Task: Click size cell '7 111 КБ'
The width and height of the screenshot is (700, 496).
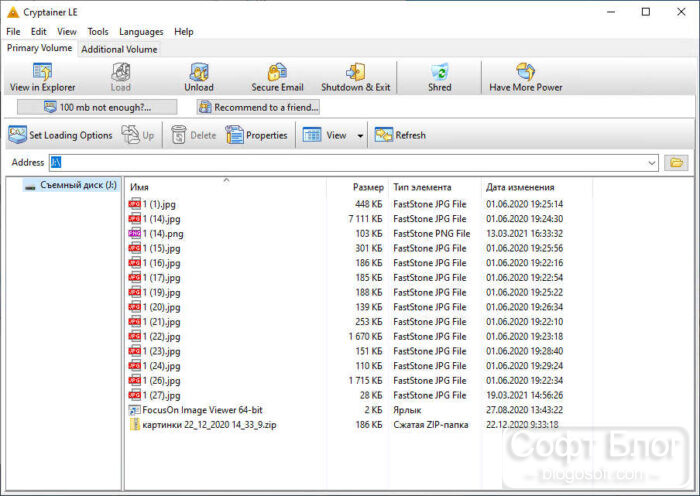Action: [365, 219]
